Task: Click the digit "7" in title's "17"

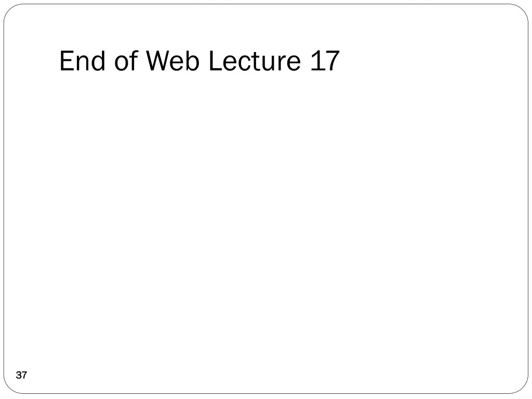Action: pos(332,61)
